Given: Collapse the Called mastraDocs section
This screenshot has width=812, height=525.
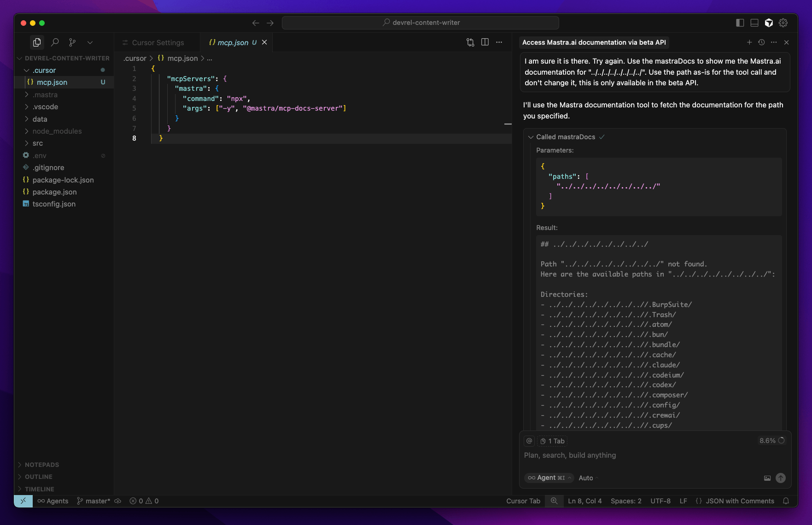Looking at the screenshot, I should tap(531, 137).
